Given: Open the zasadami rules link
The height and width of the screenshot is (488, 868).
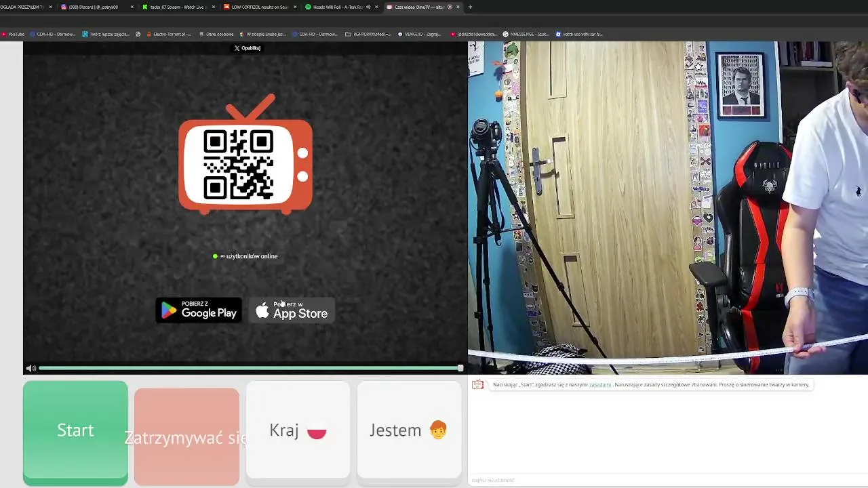Looking at the screenshot, I should [599, 385].
